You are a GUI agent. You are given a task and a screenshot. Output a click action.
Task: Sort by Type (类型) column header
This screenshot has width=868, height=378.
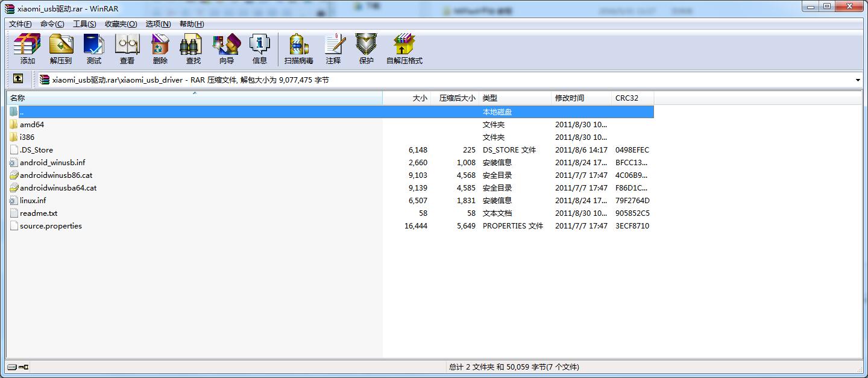click(515, 98)
